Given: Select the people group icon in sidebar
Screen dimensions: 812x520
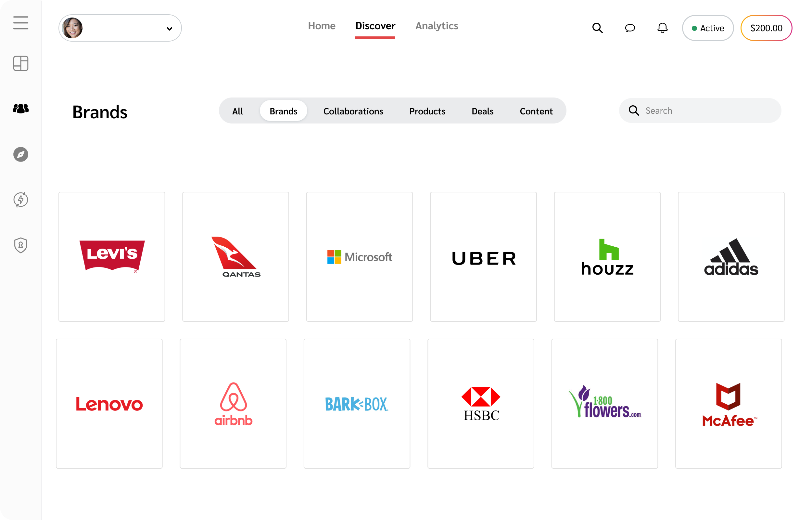Looking at the screenshot, I should [x=20, y=109].
